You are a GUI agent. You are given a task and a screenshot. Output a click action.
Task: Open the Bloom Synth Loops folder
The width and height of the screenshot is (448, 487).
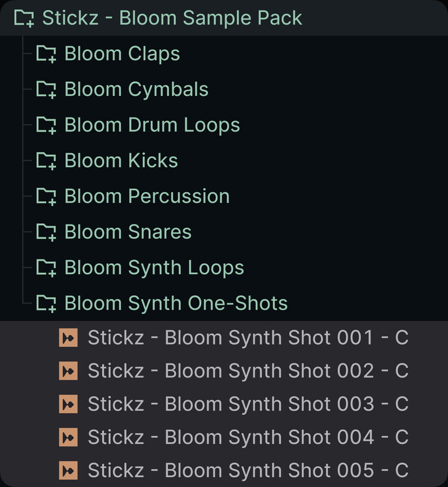pos(154,268)
